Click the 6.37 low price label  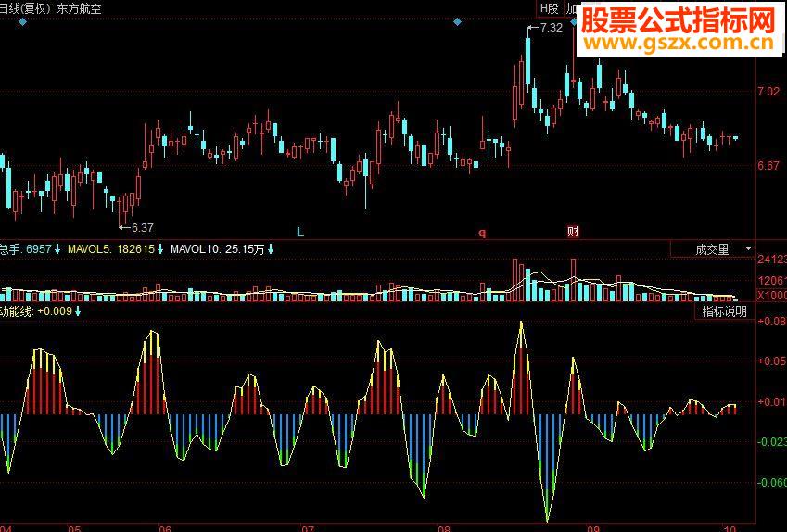(142, 227)
